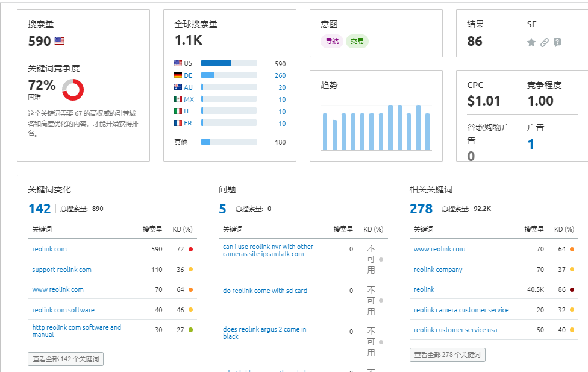Open the do reolink come with sd card link
The image size is (588, 372).
pos(265,291)
